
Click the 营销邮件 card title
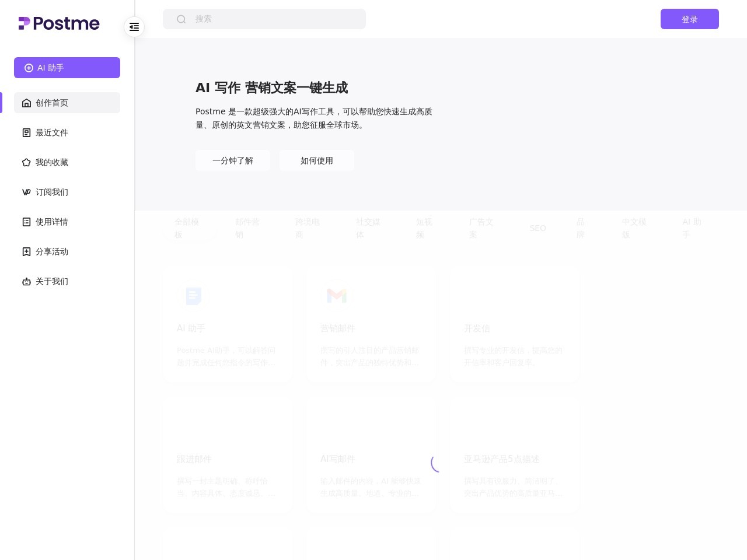point(337,328)
